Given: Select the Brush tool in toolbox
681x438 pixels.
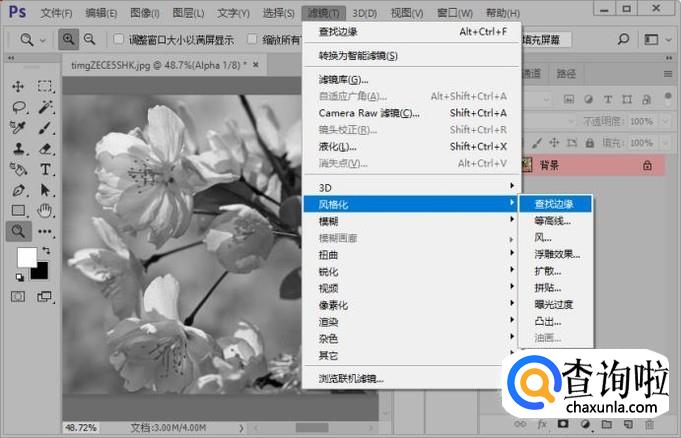Looking at the screenshot, I should pos(45,128).
